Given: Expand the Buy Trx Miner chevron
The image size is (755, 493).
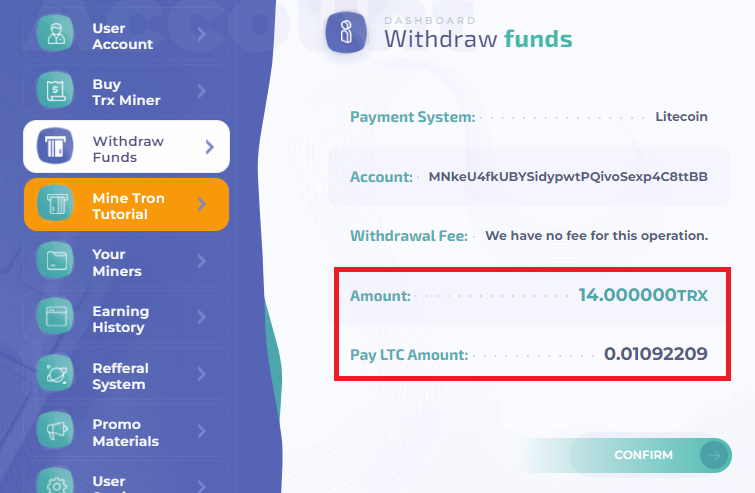Looking at the screenshot, I should [202, 92].
